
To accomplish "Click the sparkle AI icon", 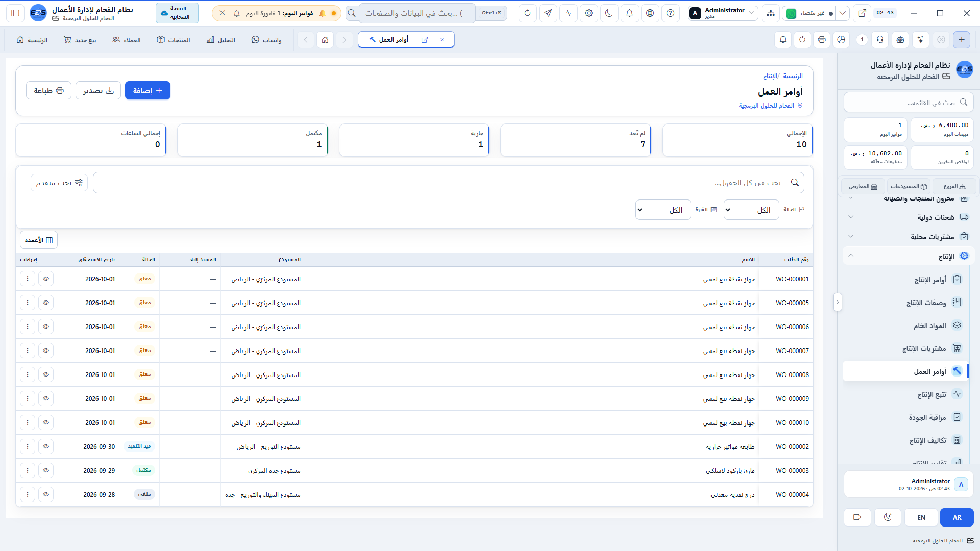I will (x=920, y=40).
